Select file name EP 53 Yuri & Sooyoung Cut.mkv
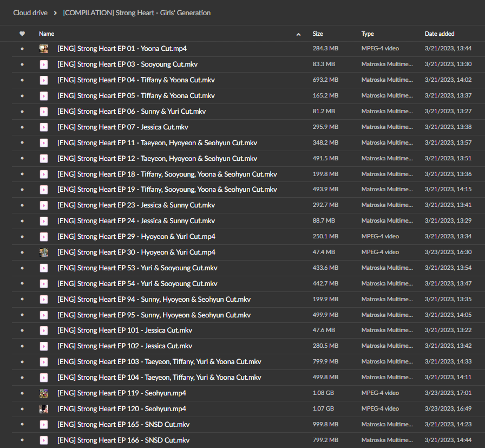The height and width of the screenshot is (448, 485). click(137, 268)
